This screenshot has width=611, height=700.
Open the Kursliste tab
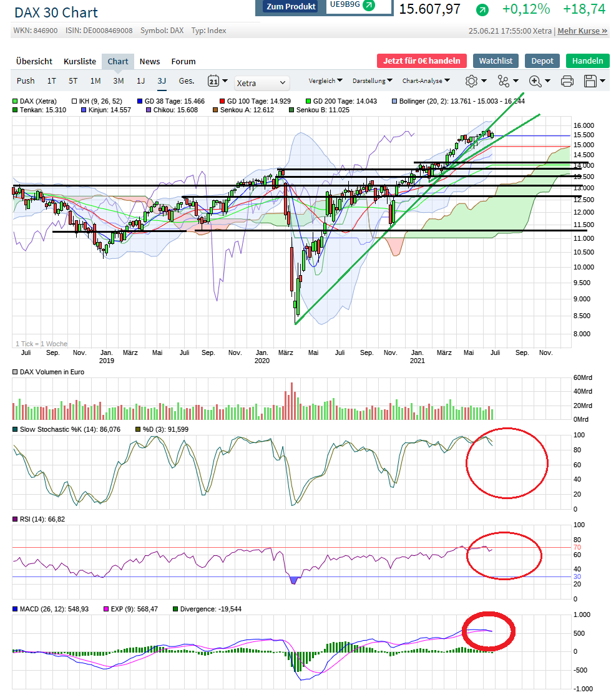79,61
